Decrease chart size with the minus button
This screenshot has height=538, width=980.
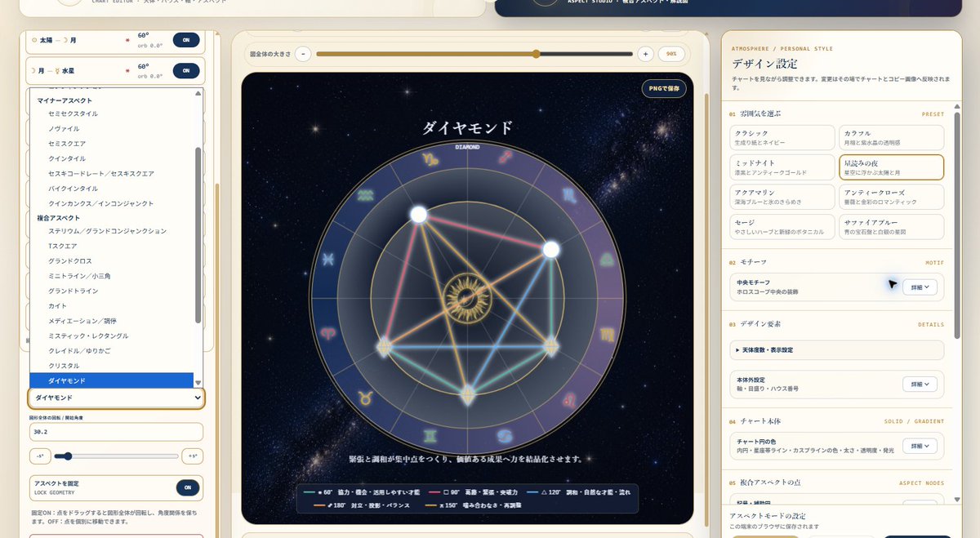303,54
